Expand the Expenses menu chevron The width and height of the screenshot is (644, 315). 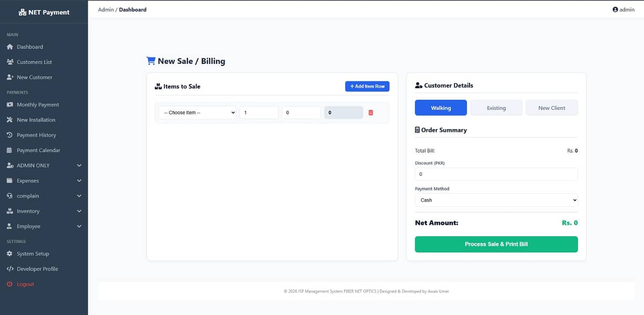79,181
